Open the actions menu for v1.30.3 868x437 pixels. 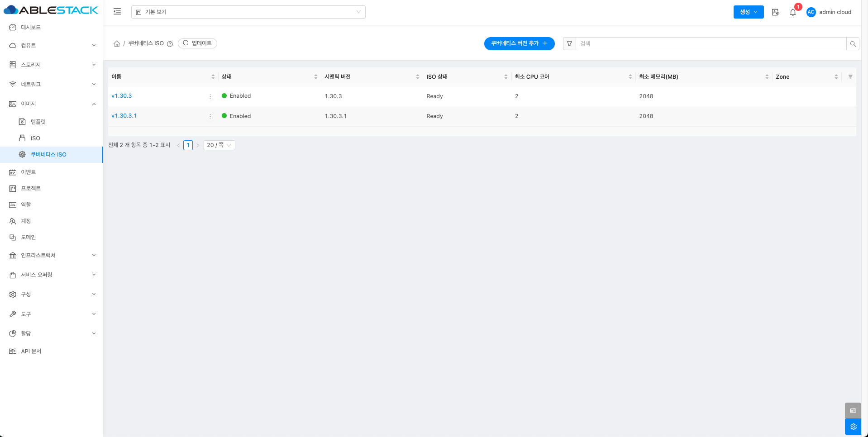point(210,96)
